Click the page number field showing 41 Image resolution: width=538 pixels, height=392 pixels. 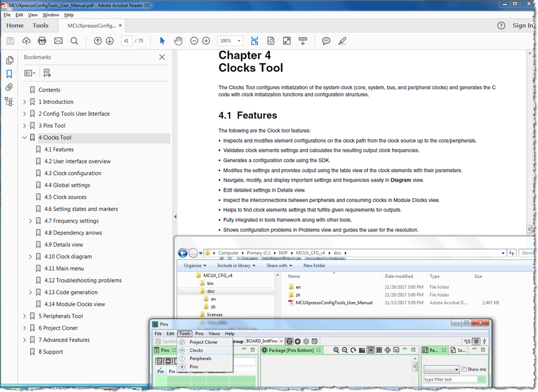(x=127, y=41)
